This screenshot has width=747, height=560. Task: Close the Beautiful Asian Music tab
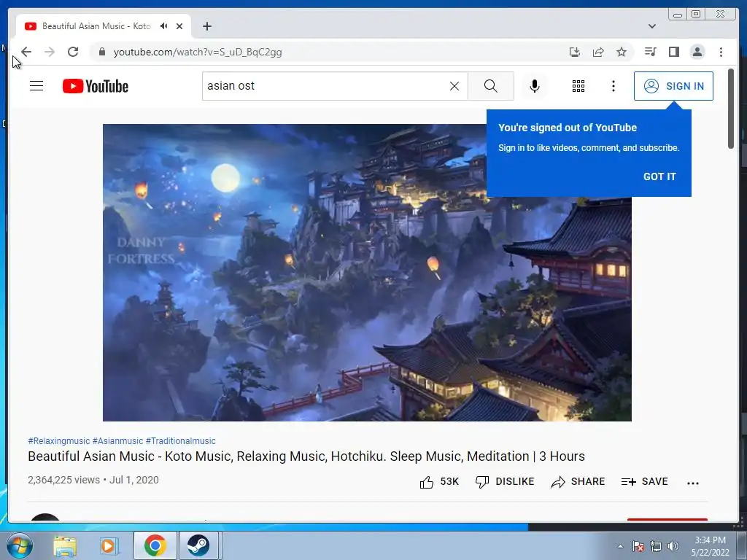(x=179, y=26)
